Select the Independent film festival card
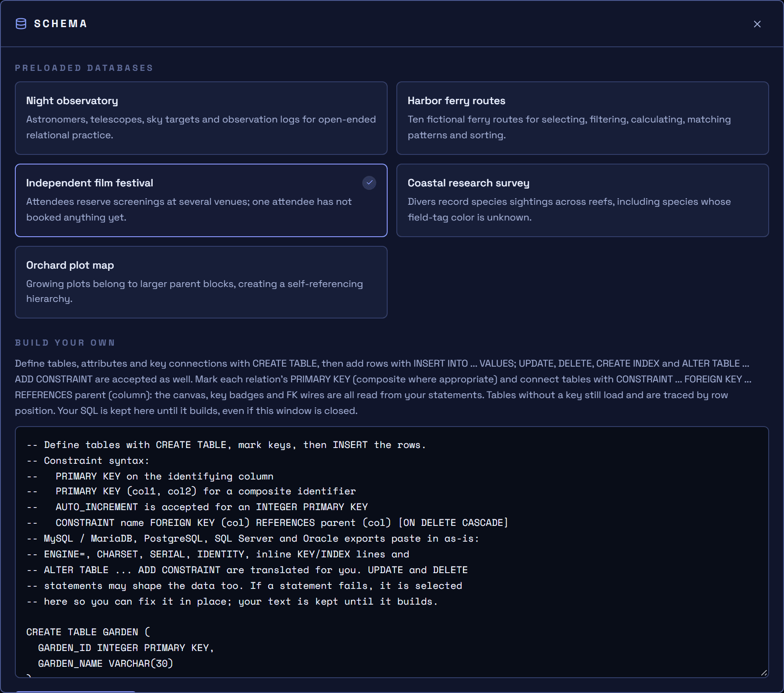Viewport: 784px width, 693px height. (201, 200)
